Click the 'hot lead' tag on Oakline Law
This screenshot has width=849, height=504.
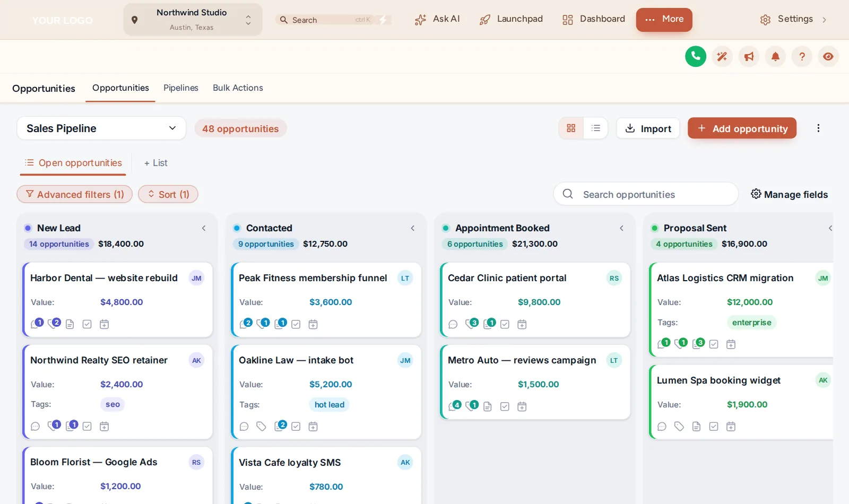[330, 405]
